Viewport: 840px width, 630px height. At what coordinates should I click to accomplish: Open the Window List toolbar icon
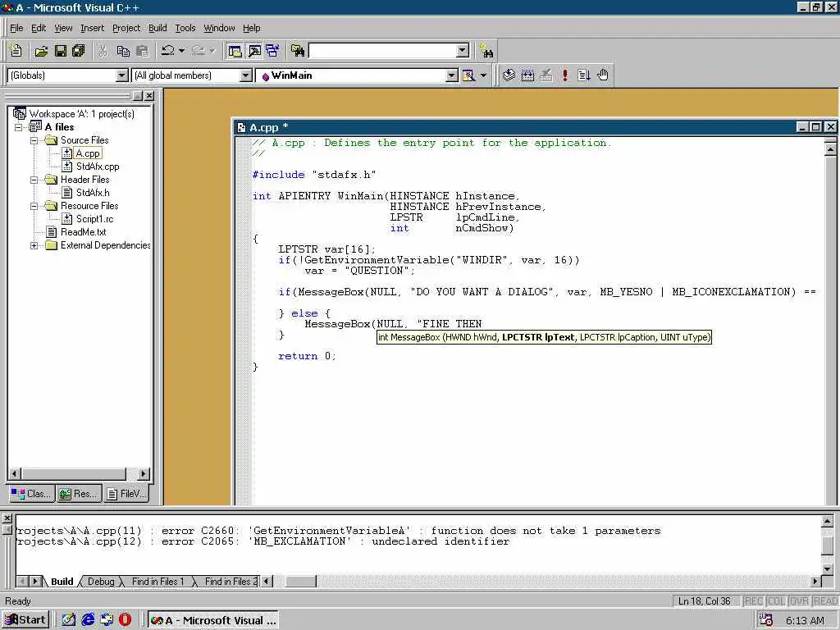click(273, 51)
